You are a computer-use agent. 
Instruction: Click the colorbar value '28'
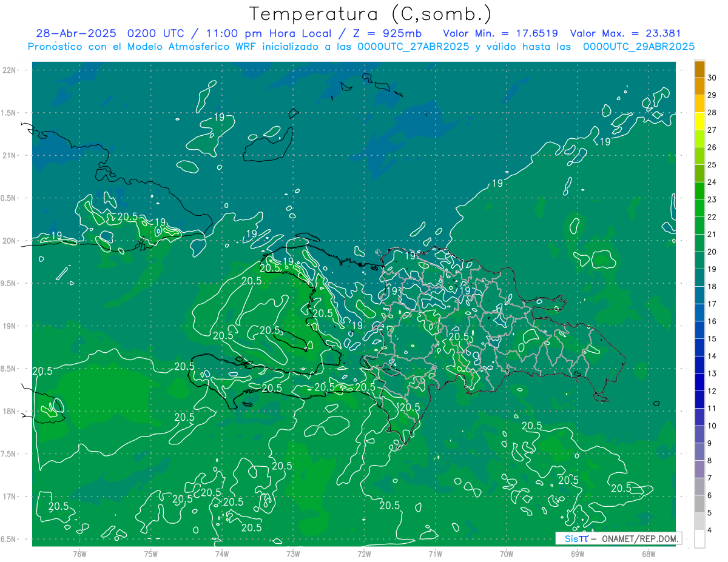712,113
